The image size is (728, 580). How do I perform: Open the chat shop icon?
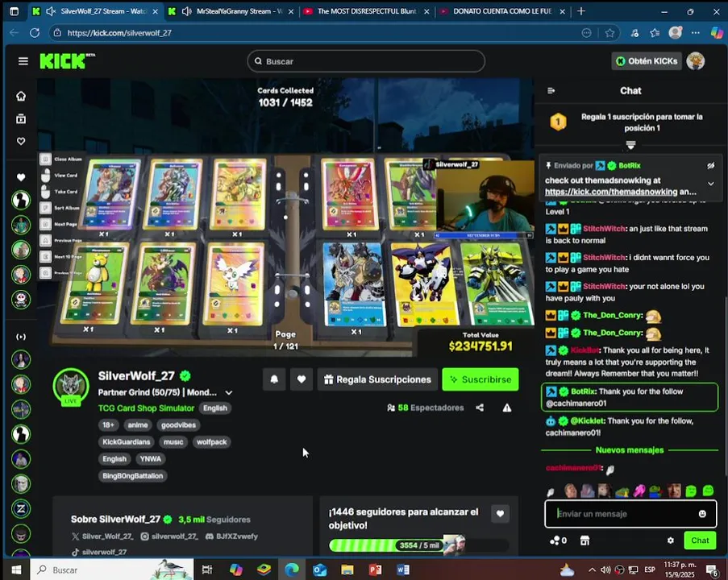(585, 540)
